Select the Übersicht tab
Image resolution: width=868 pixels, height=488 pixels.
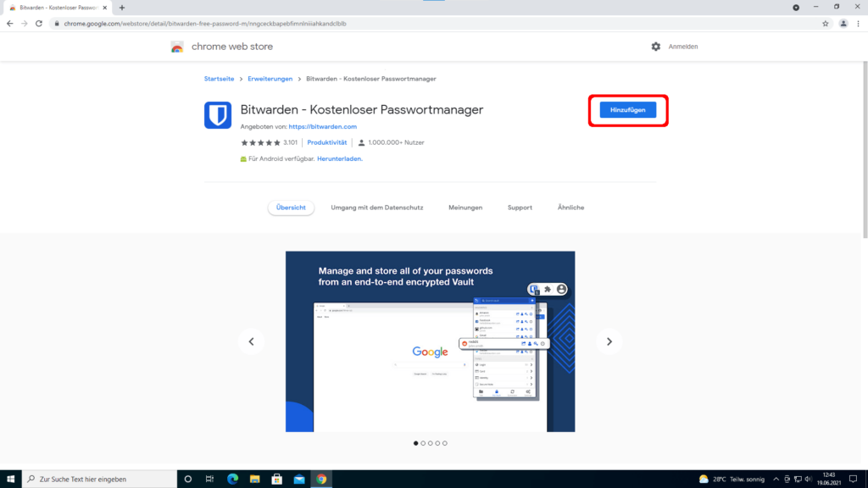coord(292,208)
